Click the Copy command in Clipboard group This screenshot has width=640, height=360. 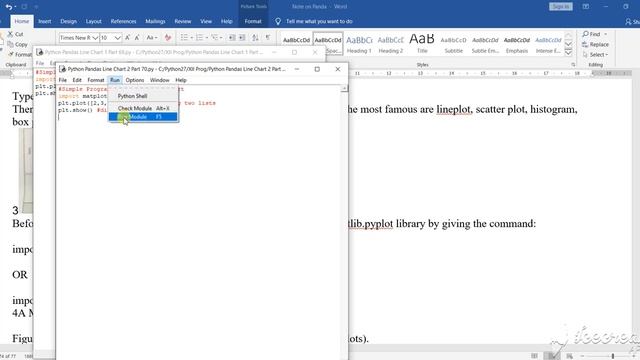point(18,44)
